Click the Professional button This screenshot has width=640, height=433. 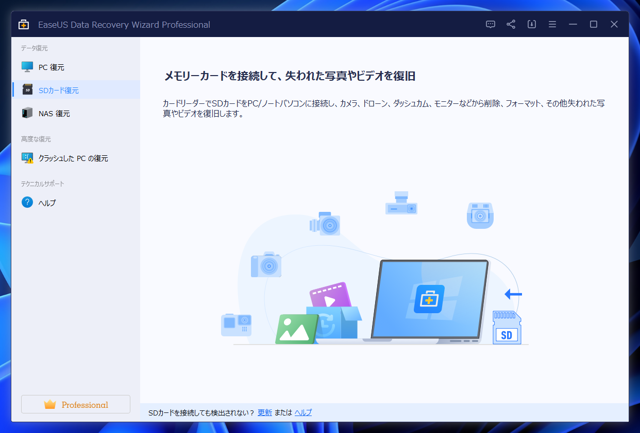76,404
